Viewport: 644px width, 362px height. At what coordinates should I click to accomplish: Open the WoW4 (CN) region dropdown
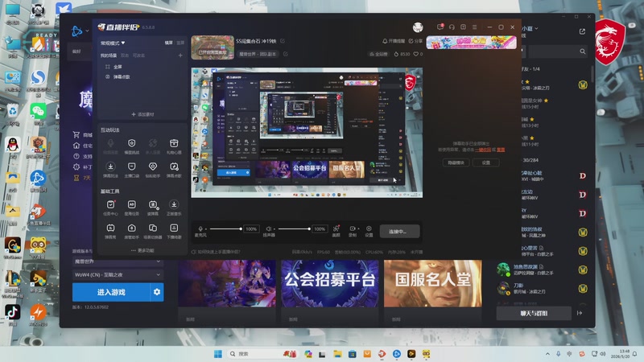coord(118,274)
